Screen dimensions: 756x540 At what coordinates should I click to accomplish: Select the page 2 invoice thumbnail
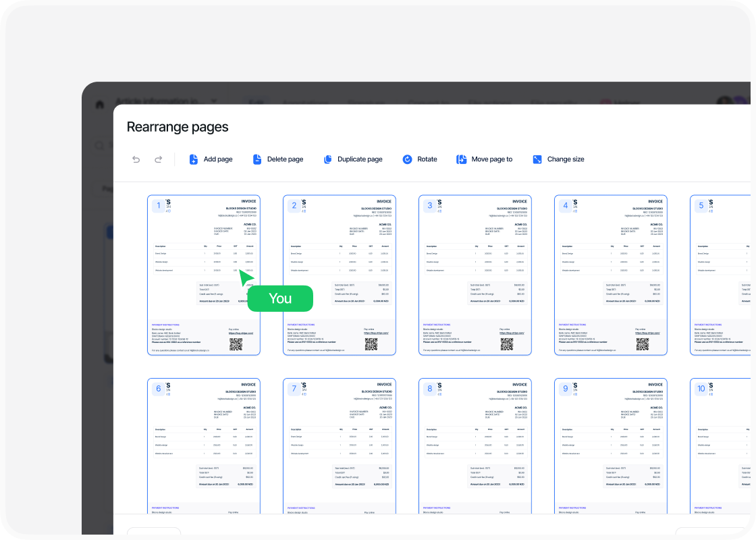click(x=340, y=275)
